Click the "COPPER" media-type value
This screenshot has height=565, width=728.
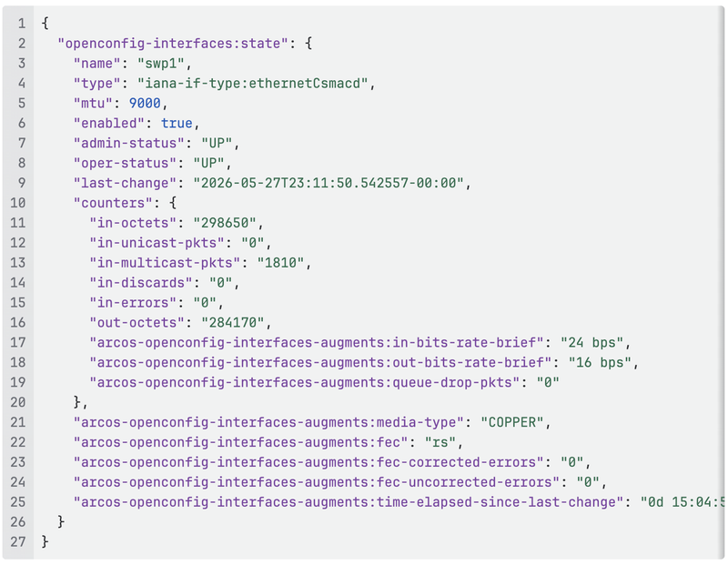point(512,422)
